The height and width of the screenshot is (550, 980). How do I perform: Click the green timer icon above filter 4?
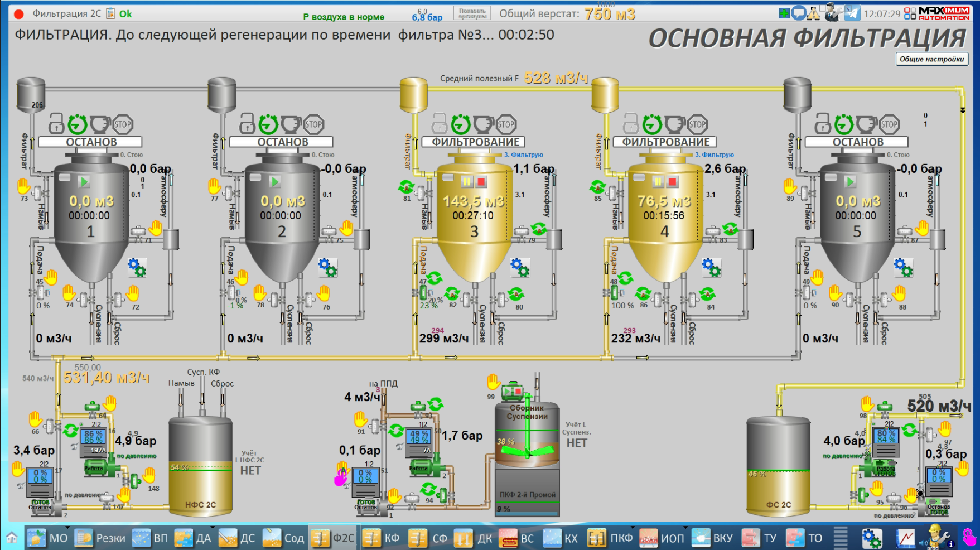click(652, 124)
